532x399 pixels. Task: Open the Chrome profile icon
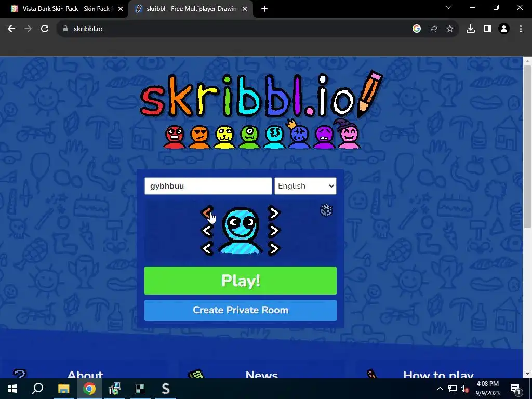[504, 29]
